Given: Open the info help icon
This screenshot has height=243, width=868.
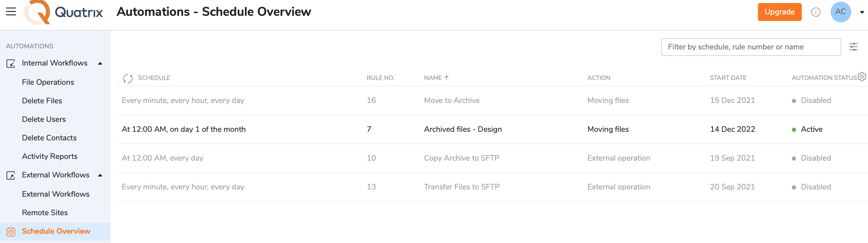Looking at the screenshot, I should 816,12.
